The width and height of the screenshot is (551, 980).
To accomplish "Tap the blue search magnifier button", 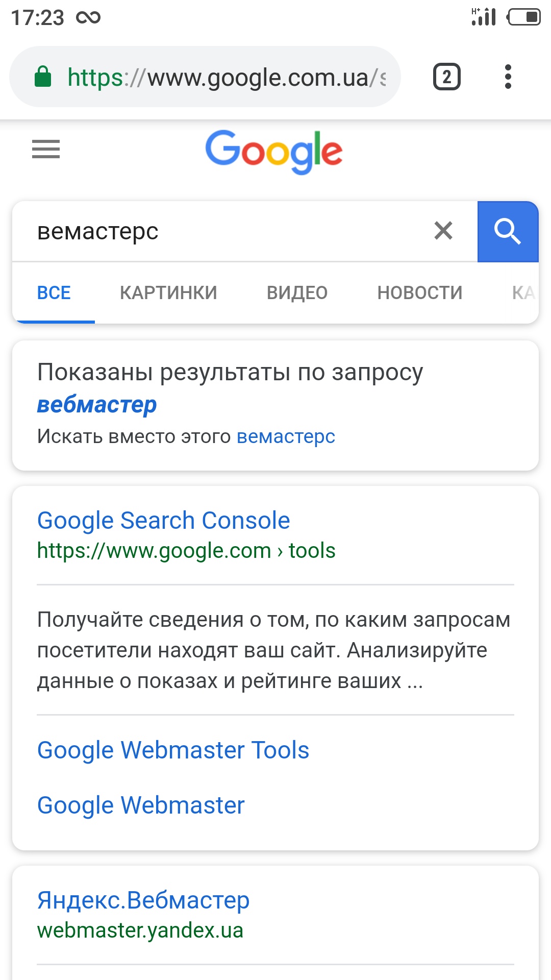I will pos(508,231).
